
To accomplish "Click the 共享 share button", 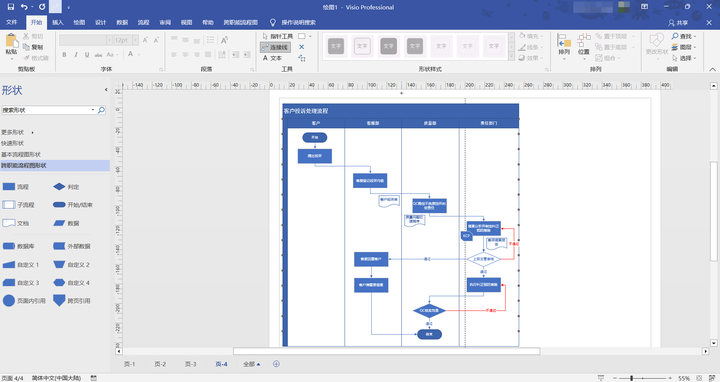I will tap(678, 22).
